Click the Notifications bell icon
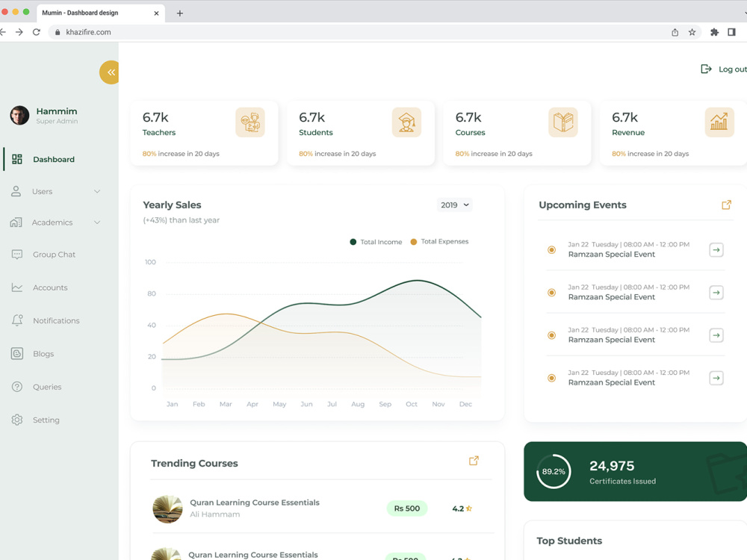Viewport: 747px width, 560px height. (x=17, y=320)
